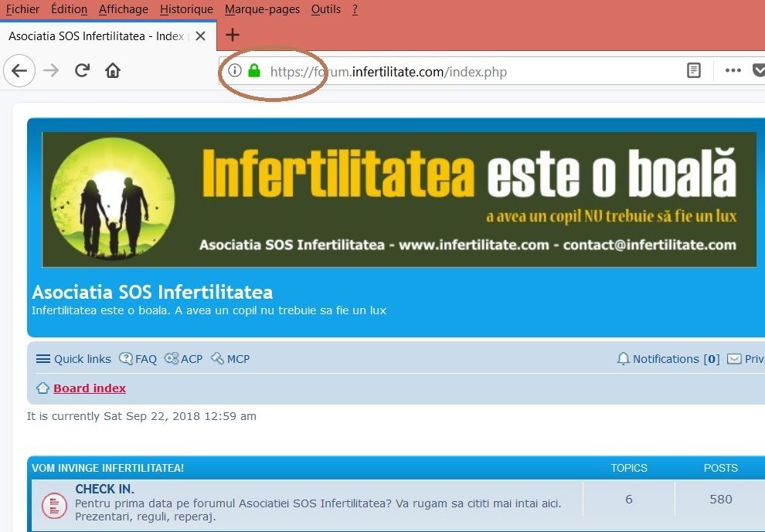Open the Fichier menu
Image resolution: width=765 pixels, height=532 pixels.
click(x=22, y=9)
